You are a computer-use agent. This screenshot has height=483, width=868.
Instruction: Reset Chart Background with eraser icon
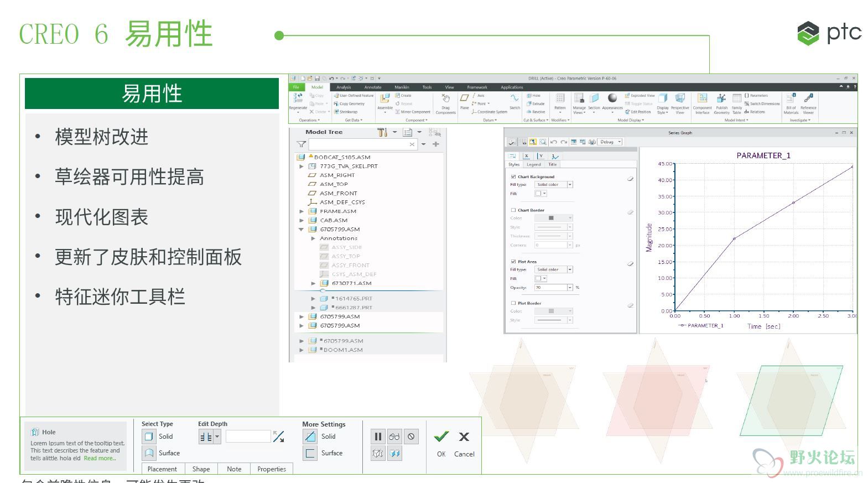pos(630,179)
